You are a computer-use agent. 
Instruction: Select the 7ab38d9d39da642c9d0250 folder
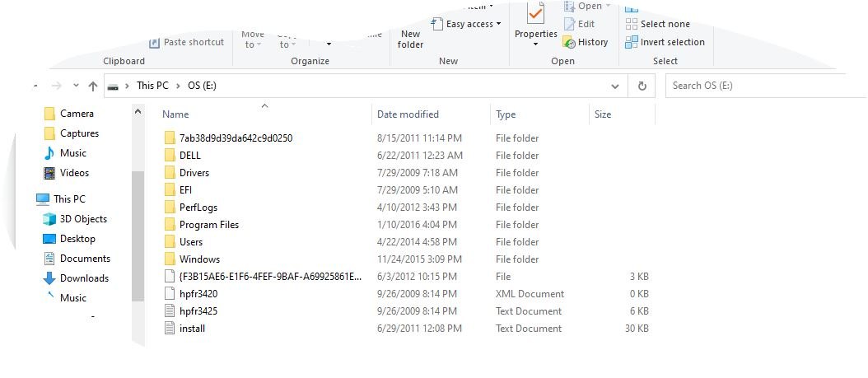coord(228,138)
